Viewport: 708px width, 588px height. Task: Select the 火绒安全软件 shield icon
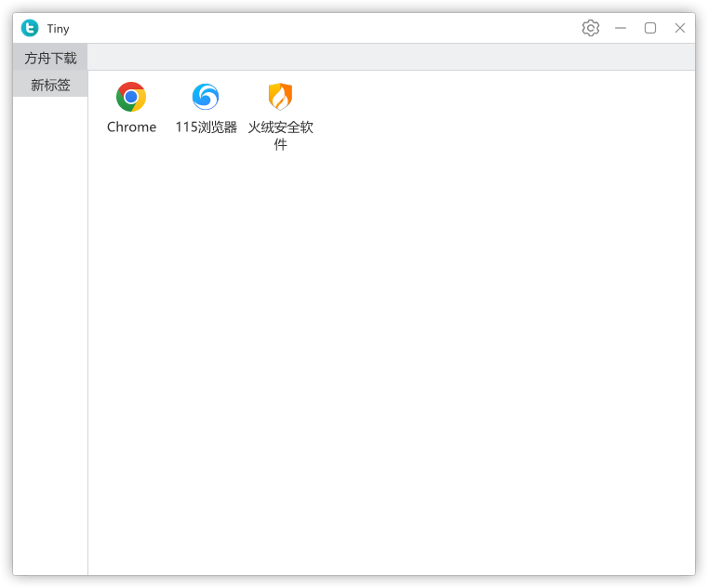(280, 97)
